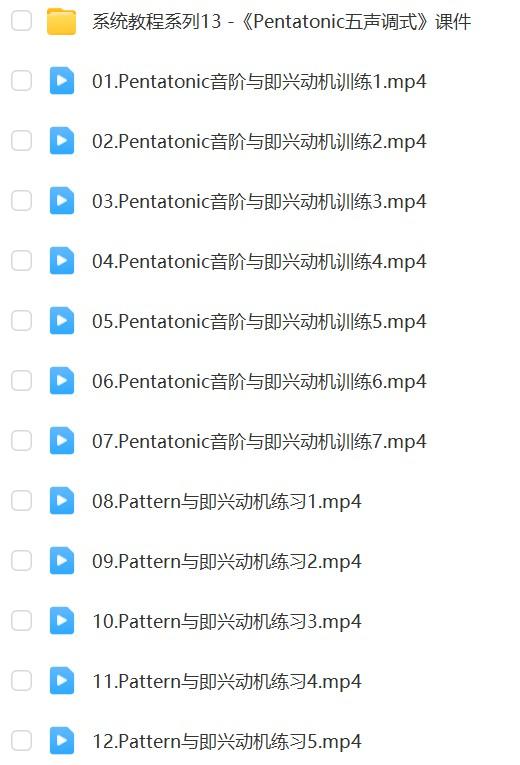520x765 pixels.
Task: Open file 04.Pentatonic音阶与即兴动机训练4.mp4
Action: (x=259, y=262)
